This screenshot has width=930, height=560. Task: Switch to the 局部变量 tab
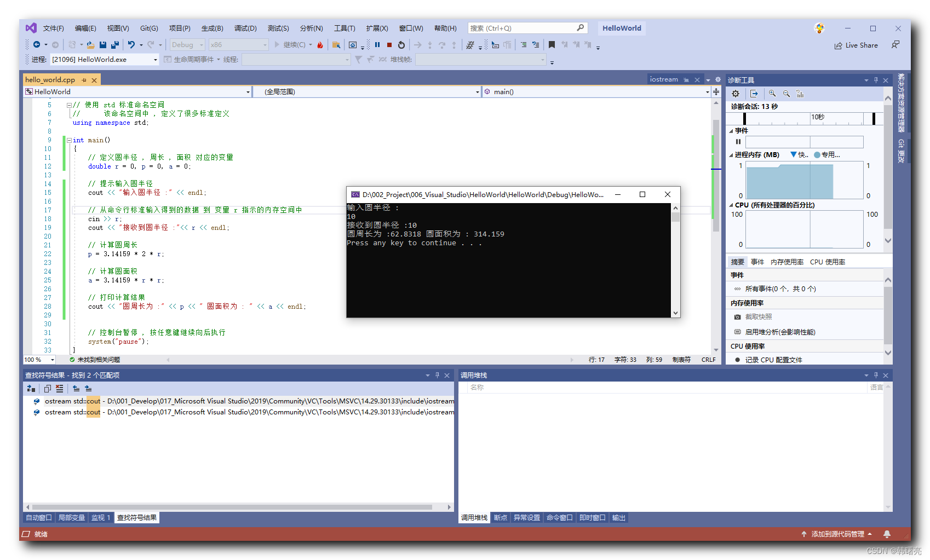point(72,517)
